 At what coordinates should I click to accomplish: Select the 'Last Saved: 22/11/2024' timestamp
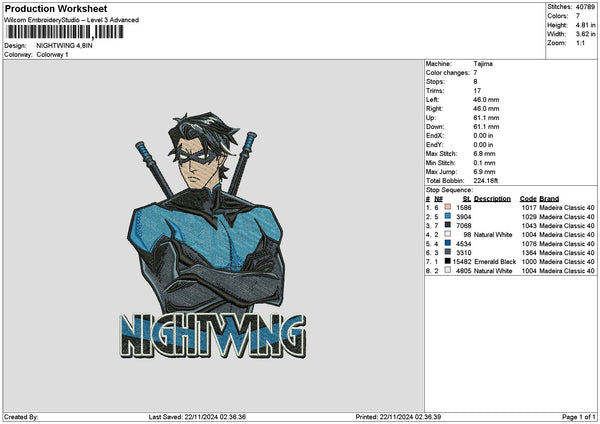(197, 417)
